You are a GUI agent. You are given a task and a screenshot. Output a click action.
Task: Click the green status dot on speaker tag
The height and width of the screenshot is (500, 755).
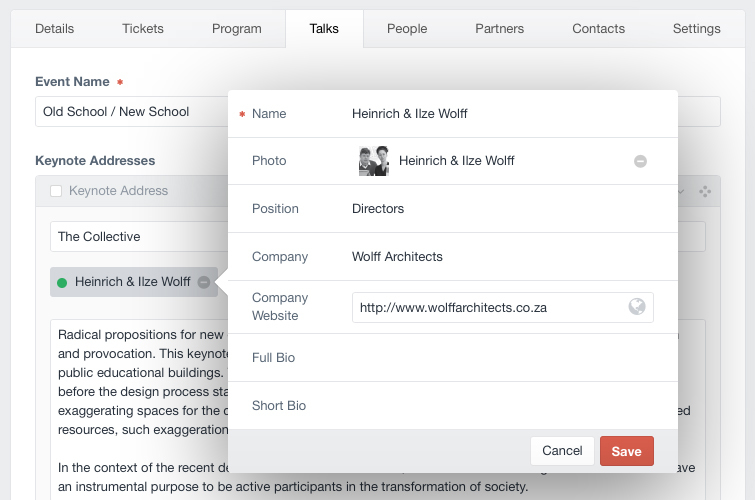(62, 283)
